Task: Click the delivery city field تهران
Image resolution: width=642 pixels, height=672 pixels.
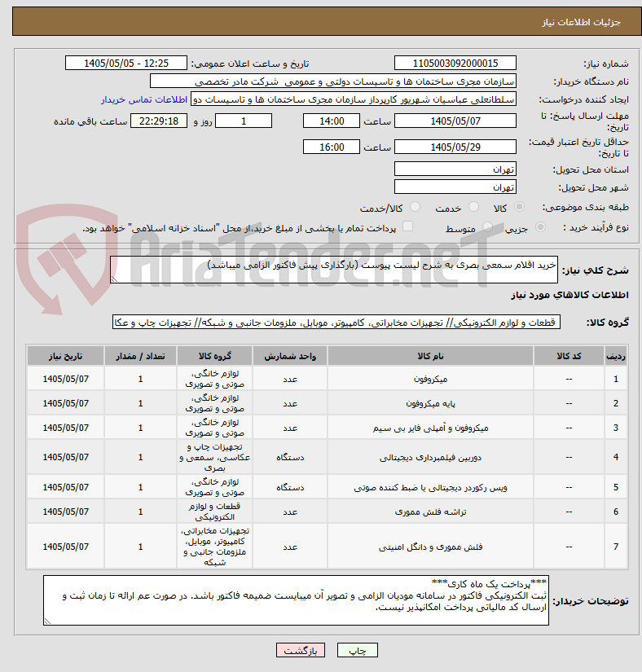Action: click(x=455, y=187)
